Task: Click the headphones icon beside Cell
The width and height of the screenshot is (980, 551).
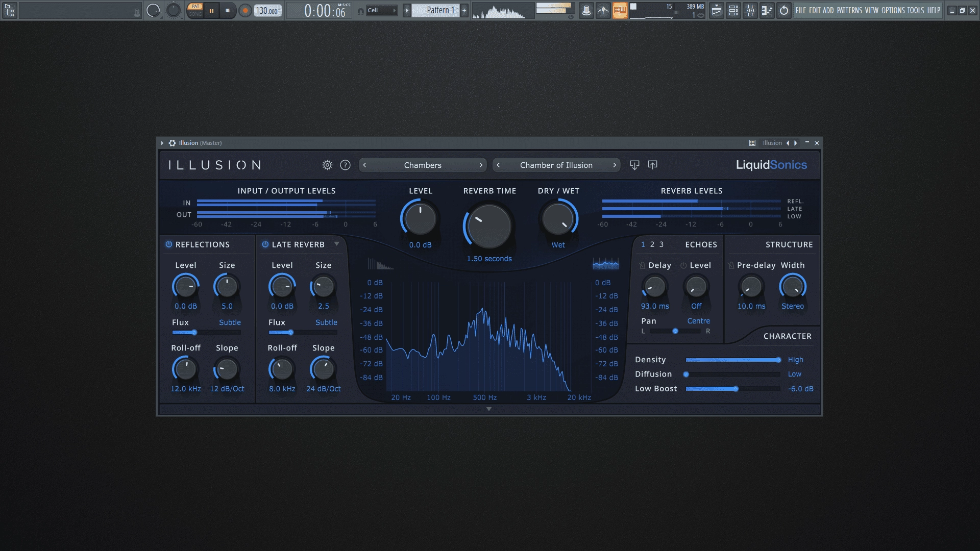Action: point(360,11)
